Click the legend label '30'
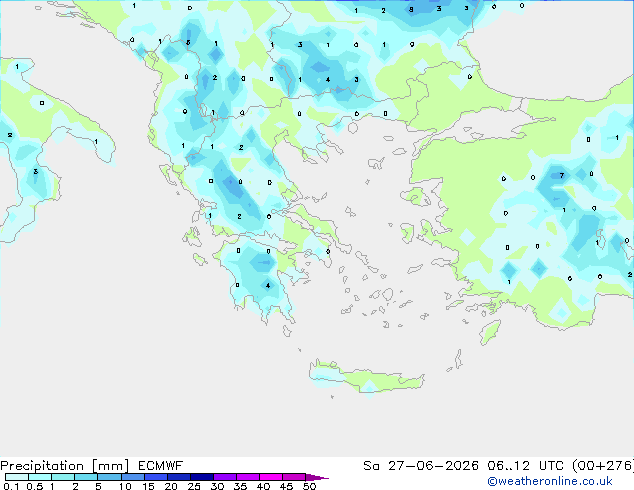The height and width of the screenshot is (490, 634). tap(218, 486)
